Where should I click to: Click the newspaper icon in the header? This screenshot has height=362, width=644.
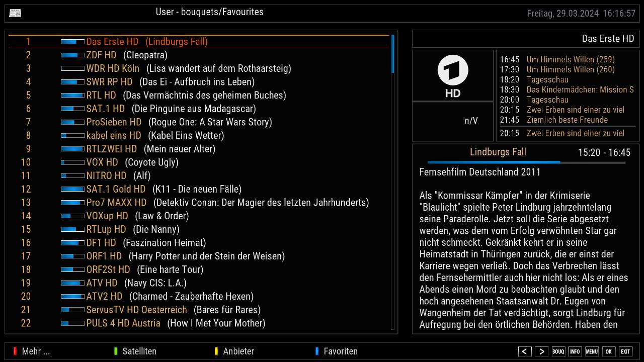(15, 13)
